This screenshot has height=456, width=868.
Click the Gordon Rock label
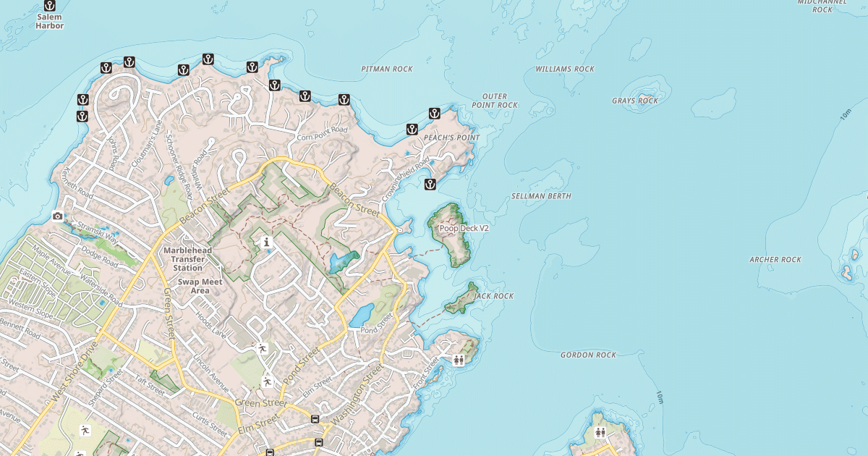coord(589,355)
